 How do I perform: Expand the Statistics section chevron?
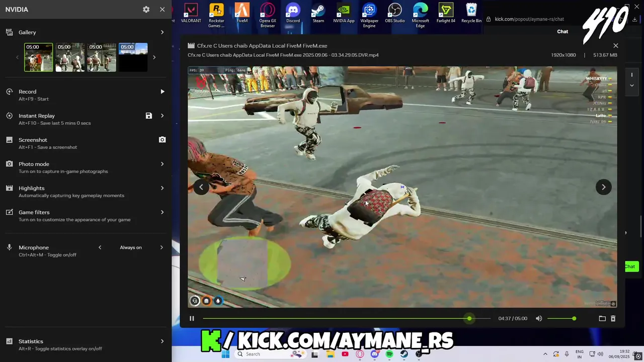[162, 341]
